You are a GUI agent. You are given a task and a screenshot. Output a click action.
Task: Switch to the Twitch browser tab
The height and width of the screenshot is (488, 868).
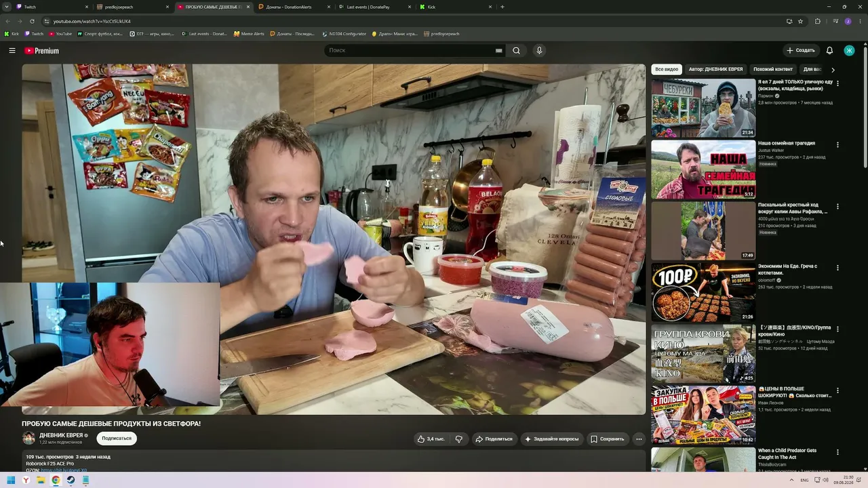point(52,7)
